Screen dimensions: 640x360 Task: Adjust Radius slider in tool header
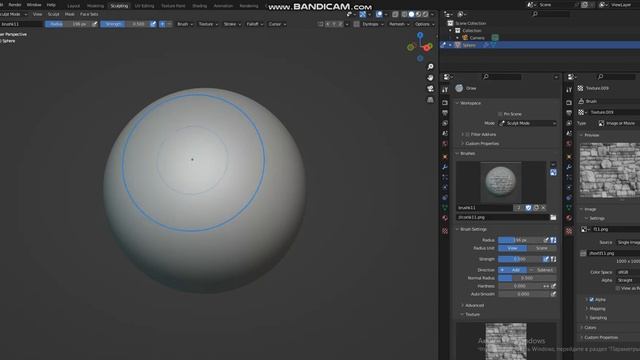click(68, 24)
